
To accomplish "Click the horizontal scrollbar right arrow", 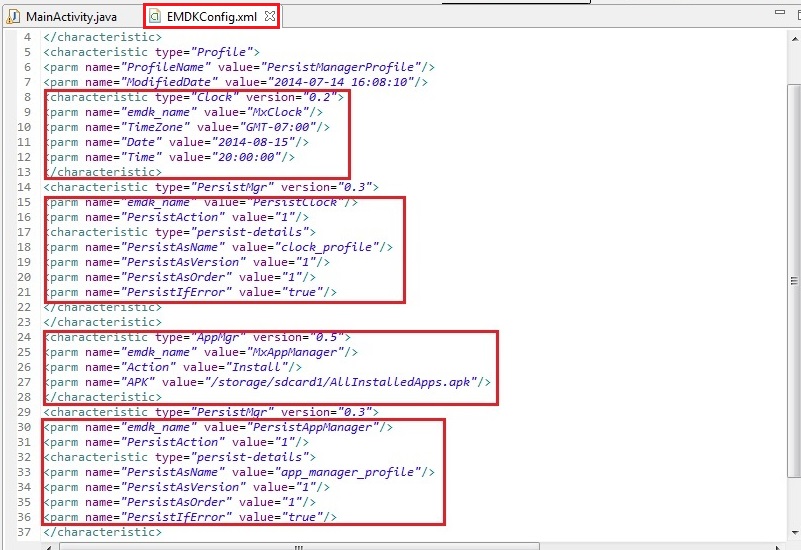I will click(x=776, y=545).
